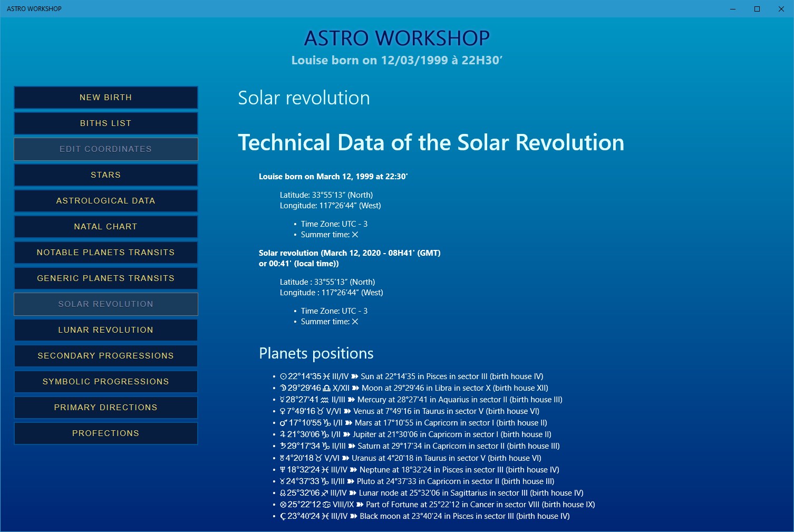Minimize the ASTRO WORKSHOP window
This screenshot has width=794, height=532.
tap(733, 9)
